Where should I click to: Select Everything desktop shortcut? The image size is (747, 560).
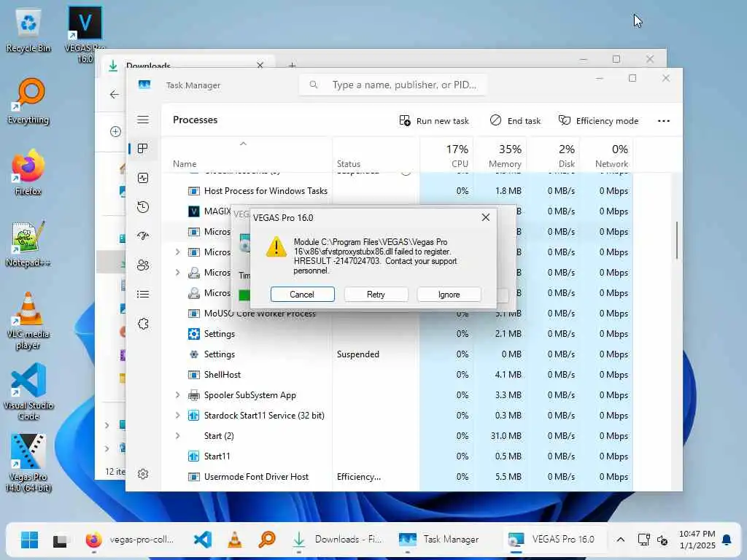click(28, 101)
